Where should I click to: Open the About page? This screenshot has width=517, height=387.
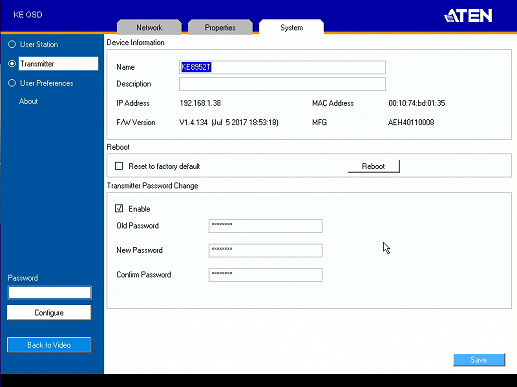point(28,101)
